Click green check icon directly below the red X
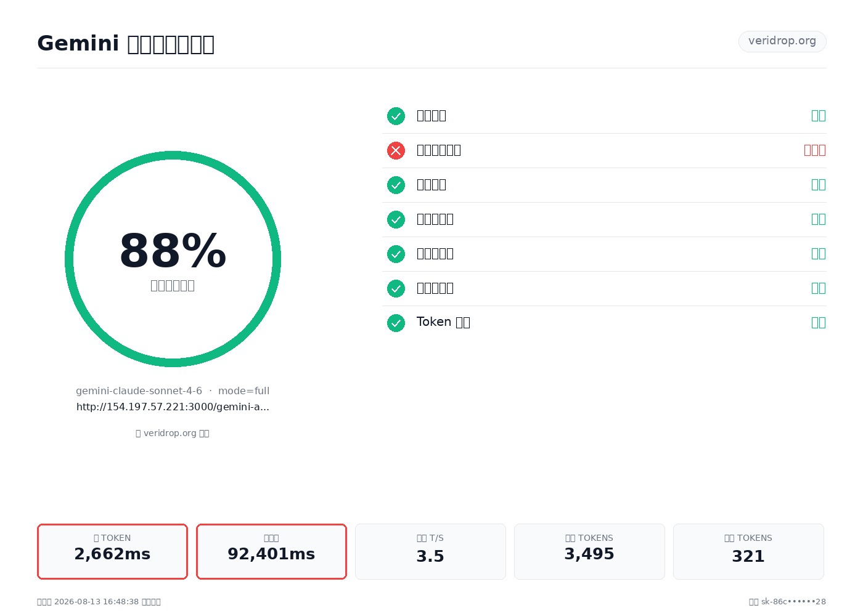 396,185
